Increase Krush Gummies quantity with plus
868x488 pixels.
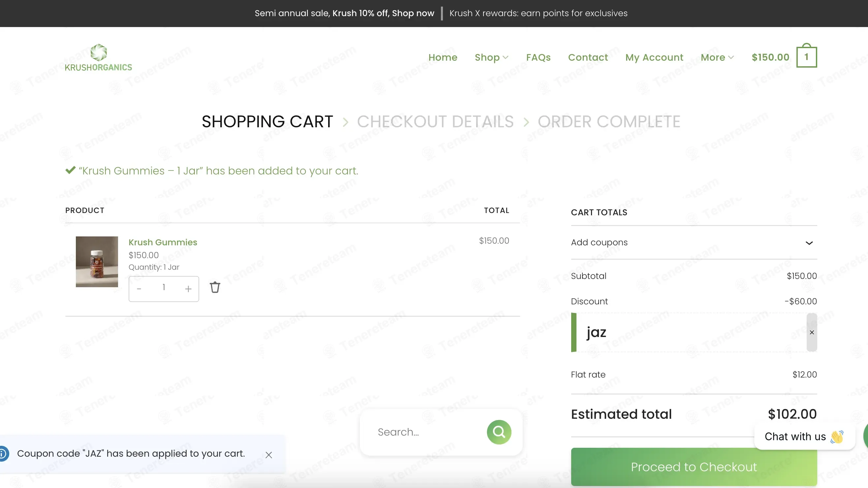click(188, 289)
